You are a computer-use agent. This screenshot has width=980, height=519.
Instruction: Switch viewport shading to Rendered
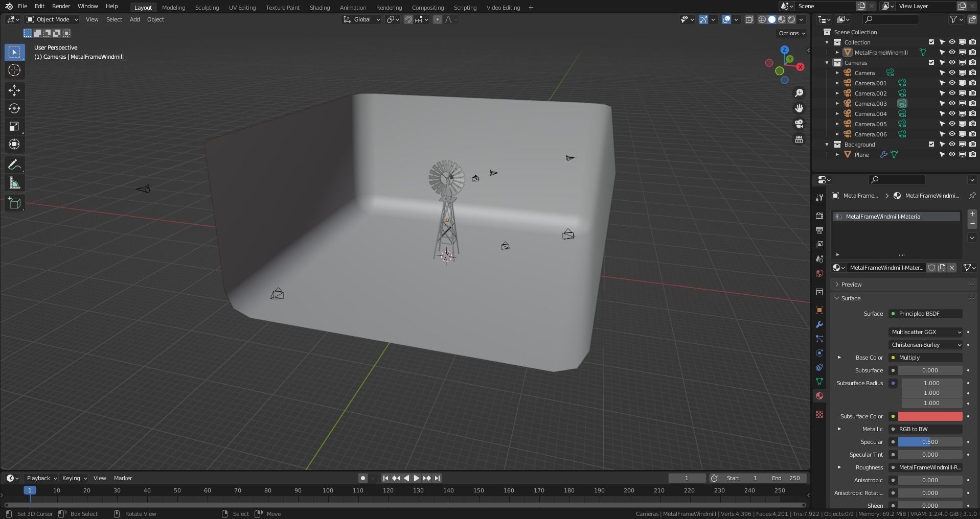pos(791,19)
